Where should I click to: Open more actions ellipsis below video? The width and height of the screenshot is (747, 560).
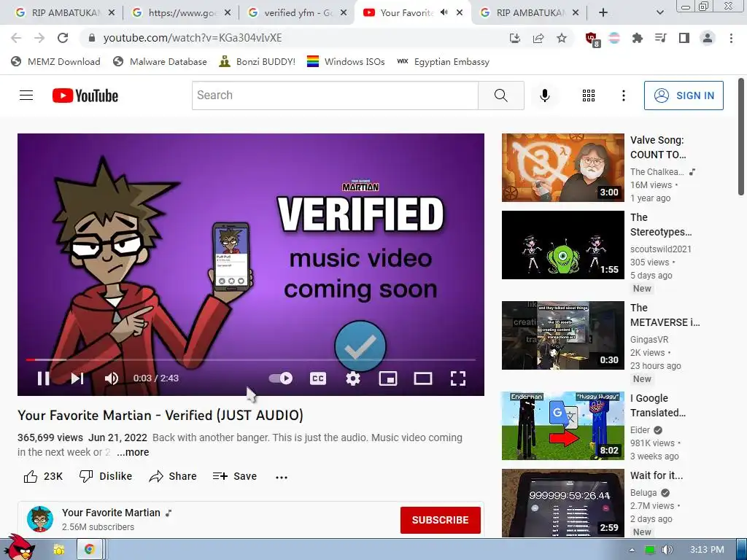[x=282, y=477]
